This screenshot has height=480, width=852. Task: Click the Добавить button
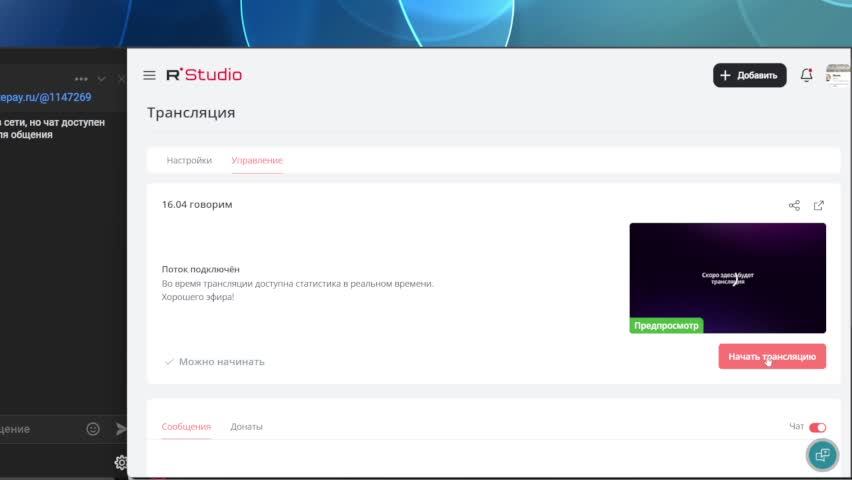click(x=749, y=75)
